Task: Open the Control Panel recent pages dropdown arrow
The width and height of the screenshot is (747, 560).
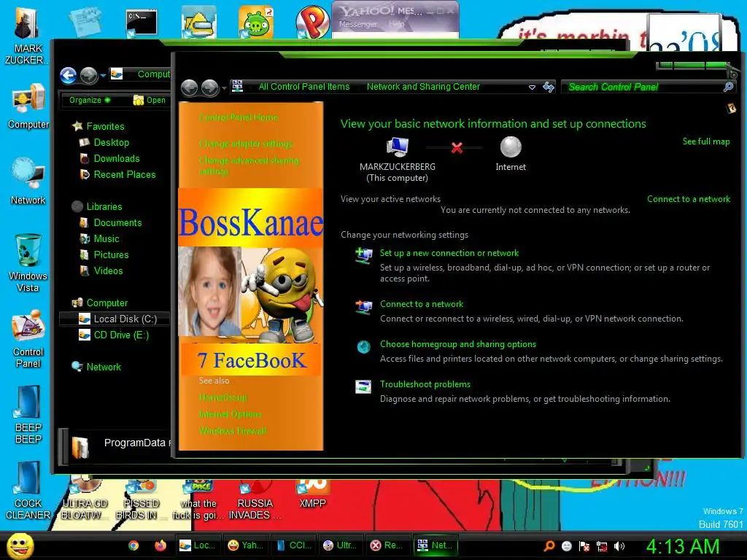Action: coord(224,88)
